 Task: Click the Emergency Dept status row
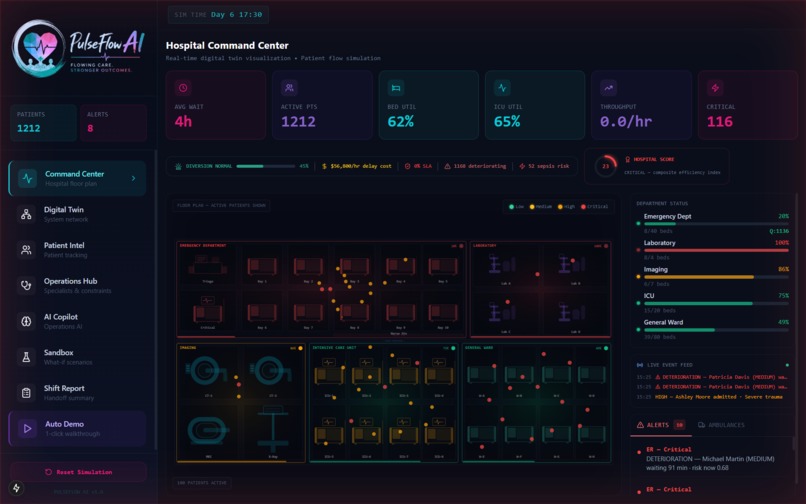point(713,224)
